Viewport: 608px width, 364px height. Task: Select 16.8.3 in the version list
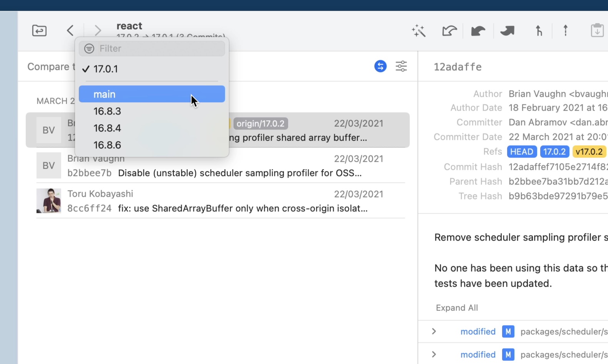coord(107,111)
